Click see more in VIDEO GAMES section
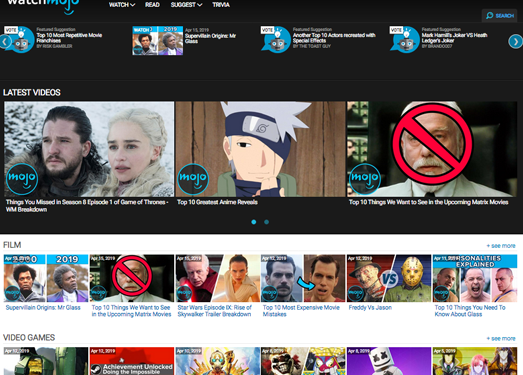 [501, 339]
